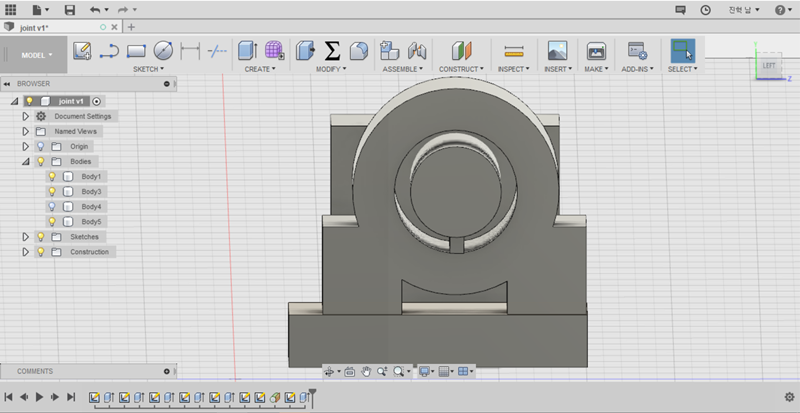
Task: Open the MODEL workspace dropdown
Action: [x=34, y=55]
